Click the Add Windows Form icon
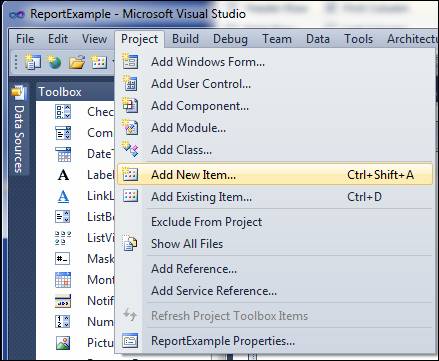439x361 pixels. pos(130,61)
